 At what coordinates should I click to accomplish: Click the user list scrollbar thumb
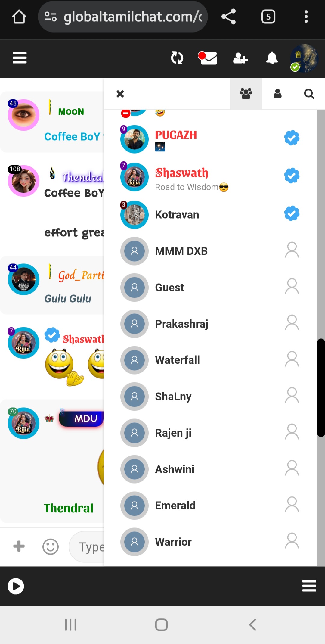(321, 387)
